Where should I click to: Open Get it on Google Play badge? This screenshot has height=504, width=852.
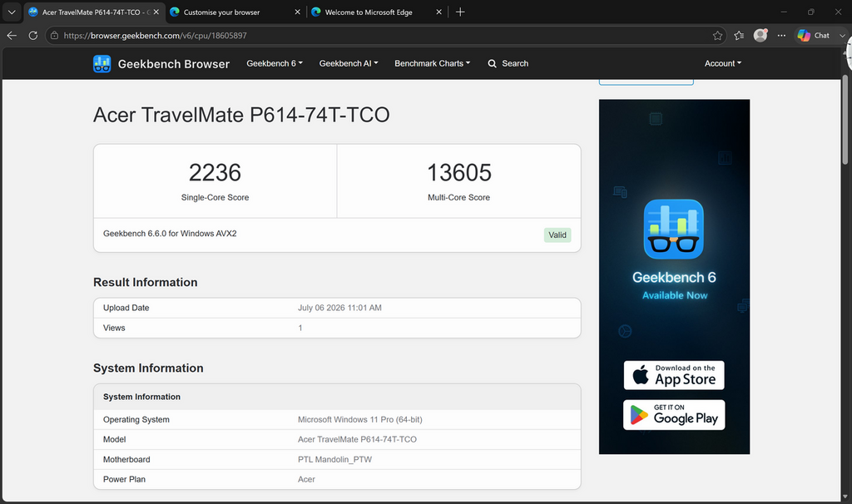[674, 415]
